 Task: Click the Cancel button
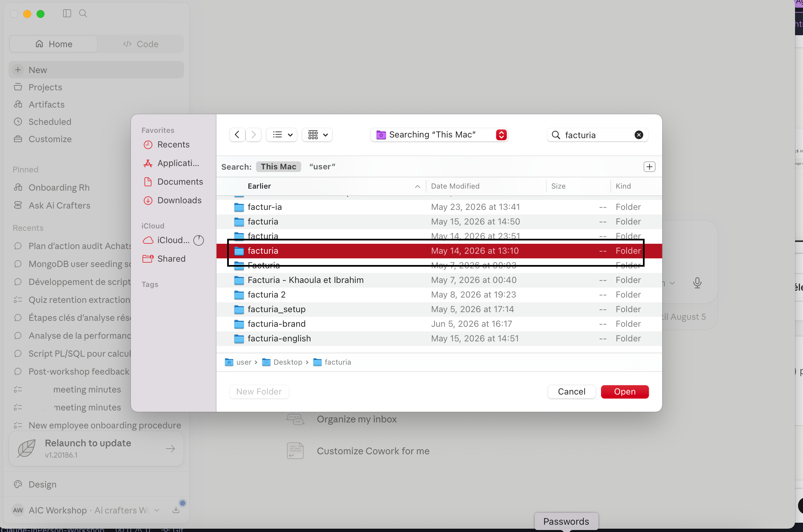(572, 392)
